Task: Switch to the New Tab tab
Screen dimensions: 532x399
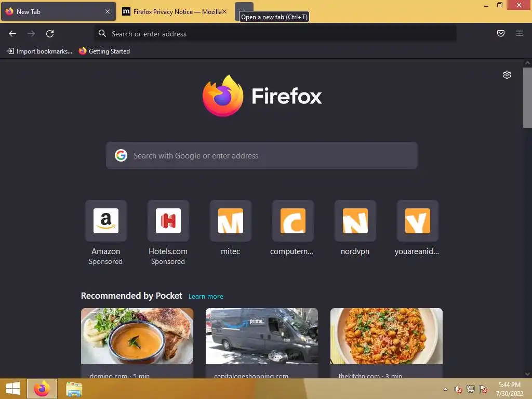Action: tap(58, 11)
